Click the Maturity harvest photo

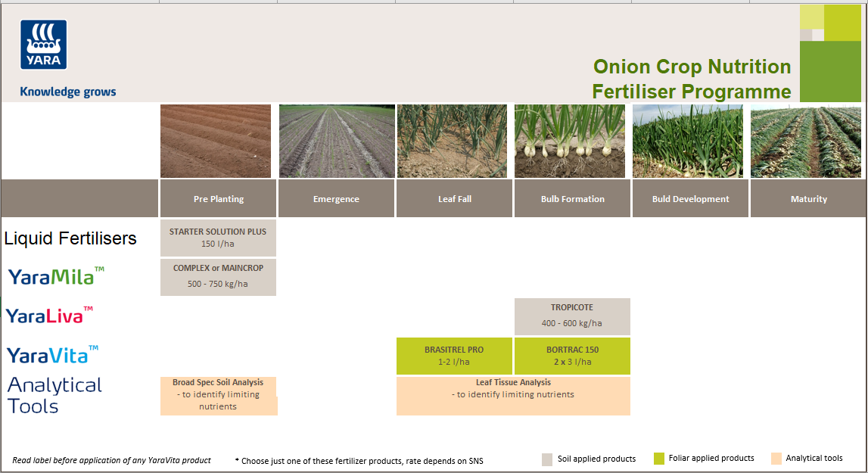coord(805,141)
